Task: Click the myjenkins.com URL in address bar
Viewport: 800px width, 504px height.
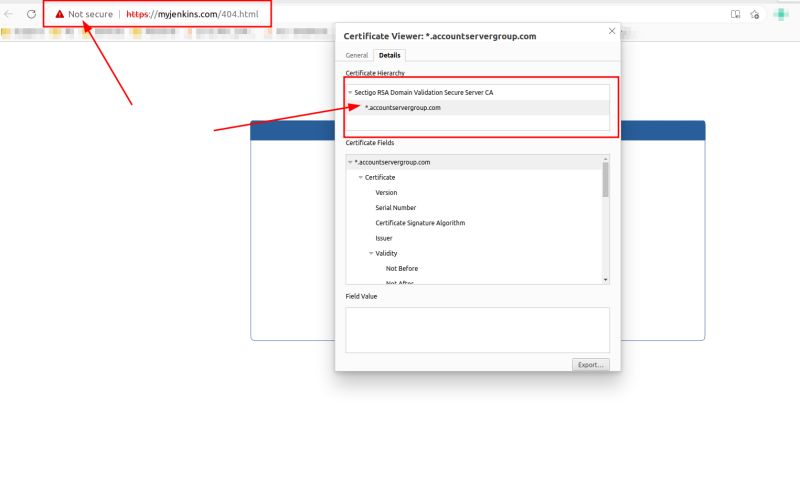Action: pos(192,14)
